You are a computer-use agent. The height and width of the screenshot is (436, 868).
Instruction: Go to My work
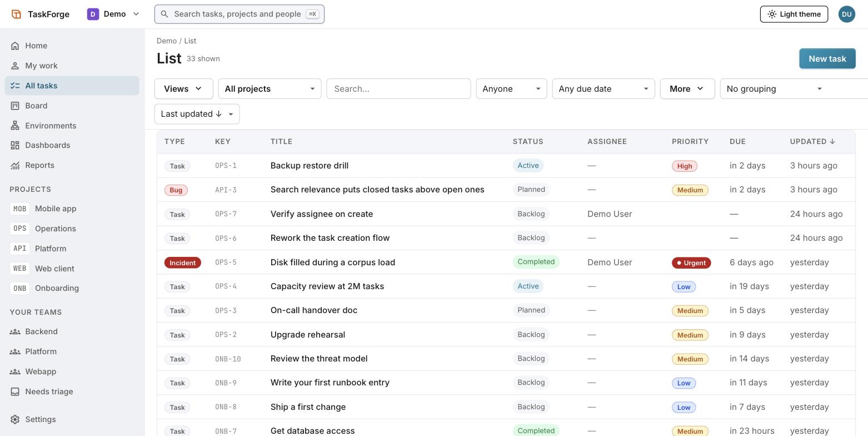tap(72, 66)
